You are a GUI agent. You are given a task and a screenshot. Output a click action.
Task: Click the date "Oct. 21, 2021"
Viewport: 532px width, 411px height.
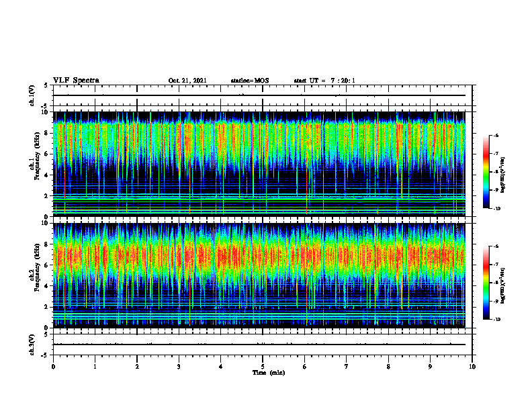coord(187,81)
